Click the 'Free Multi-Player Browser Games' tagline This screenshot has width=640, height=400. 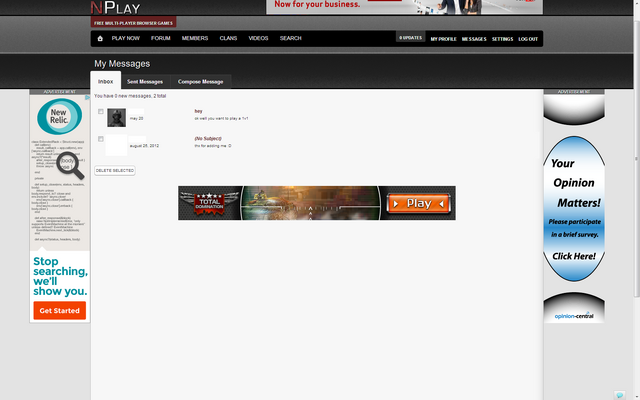click(x=133, y=23)
